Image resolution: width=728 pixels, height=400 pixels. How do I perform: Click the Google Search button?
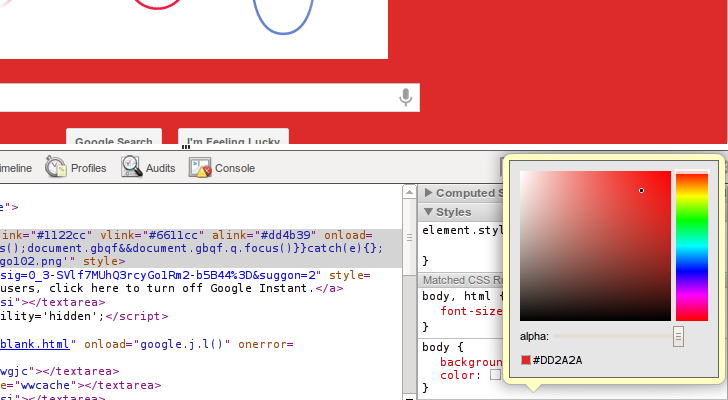click(x=114, y=141)
